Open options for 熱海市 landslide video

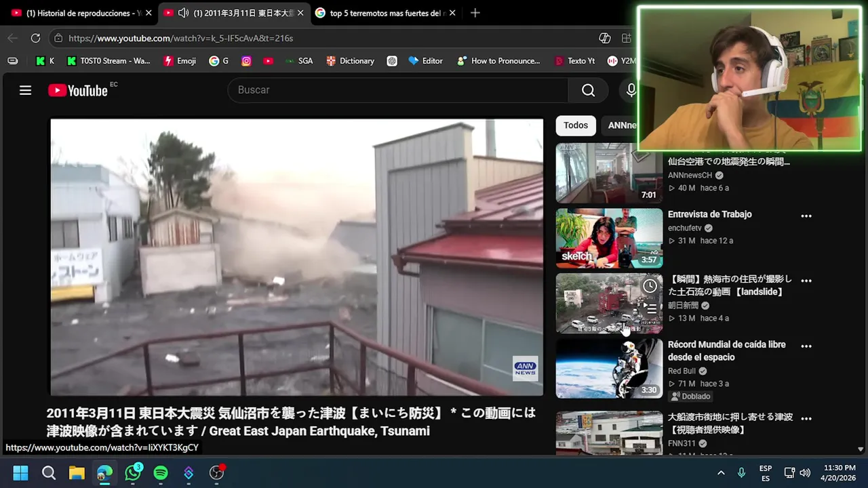(806, 281)
